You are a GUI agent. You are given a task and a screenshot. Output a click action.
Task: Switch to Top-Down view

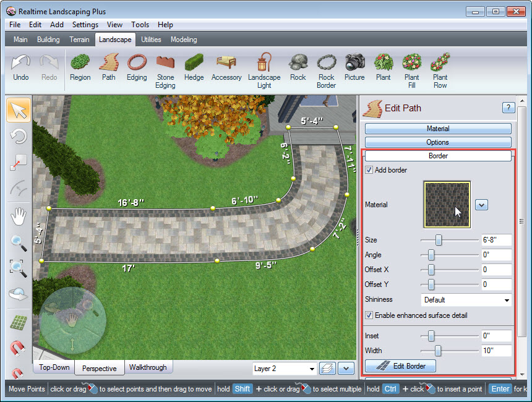point(54,367)
